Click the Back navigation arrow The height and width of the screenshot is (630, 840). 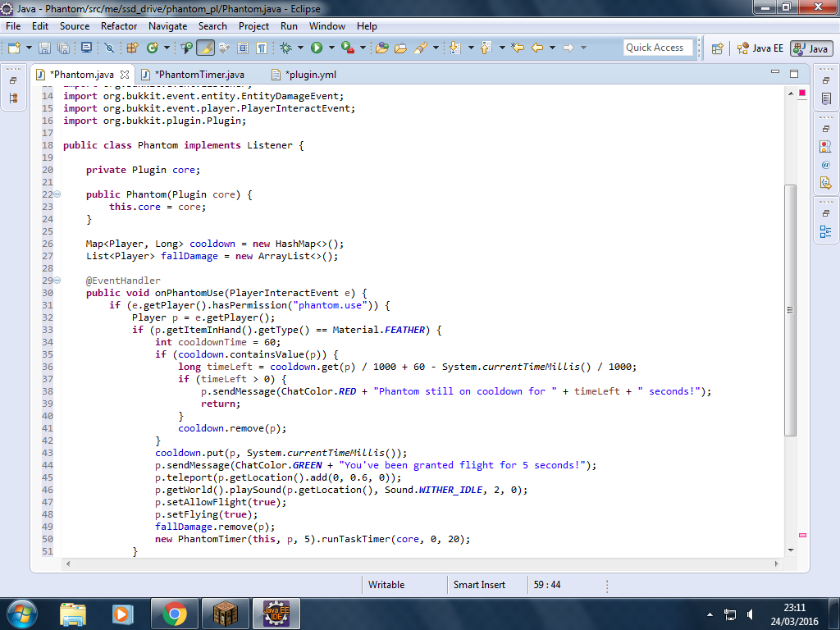(537, 48)
